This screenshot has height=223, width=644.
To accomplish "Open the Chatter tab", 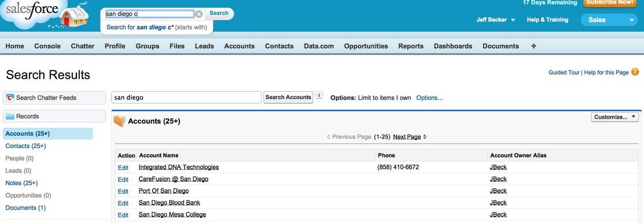I will click(x=82, y=46).
